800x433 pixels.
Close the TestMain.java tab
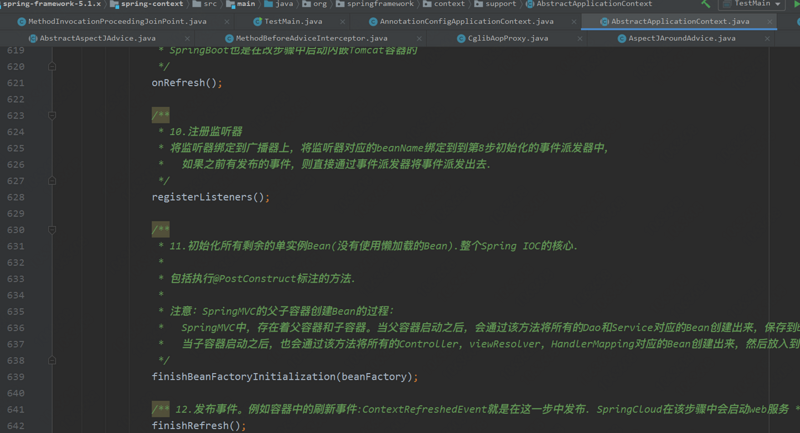[342, 22]
